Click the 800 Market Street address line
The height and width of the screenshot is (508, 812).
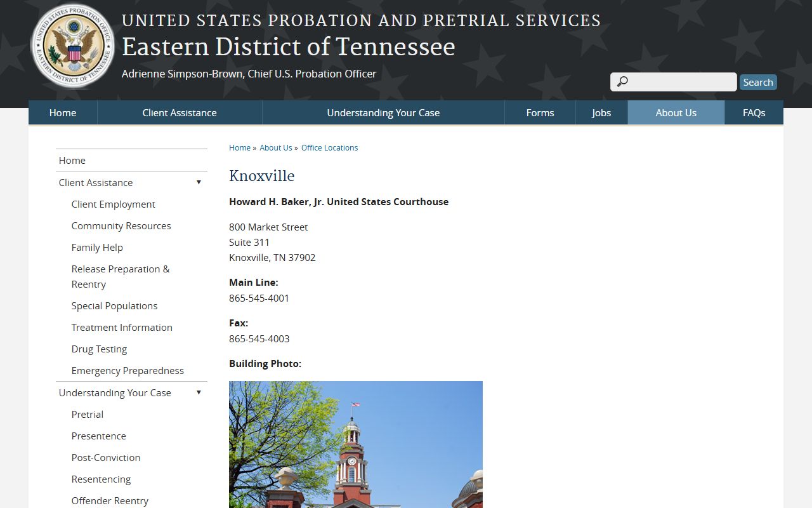268,227
